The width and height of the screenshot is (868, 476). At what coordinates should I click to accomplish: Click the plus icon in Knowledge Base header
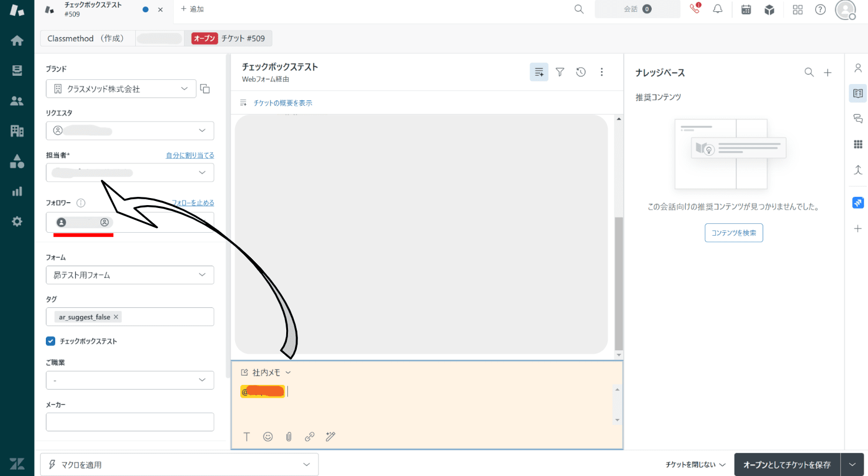click(827, 72)
